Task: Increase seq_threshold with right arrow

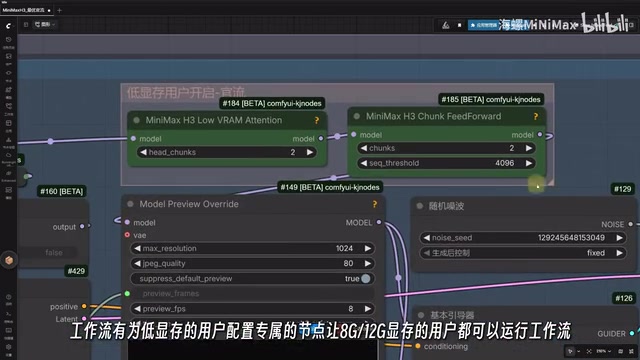Action: tap(529, 163)
